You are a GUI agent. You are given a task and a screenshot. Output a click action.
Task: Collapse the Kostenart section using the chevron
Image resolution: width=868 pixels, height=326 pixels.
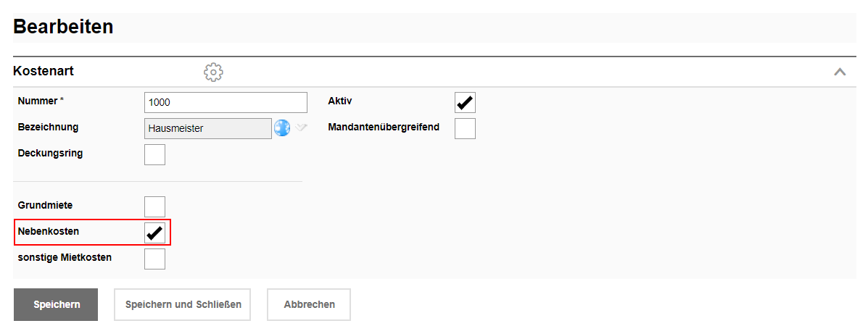(x=840, y=72)
